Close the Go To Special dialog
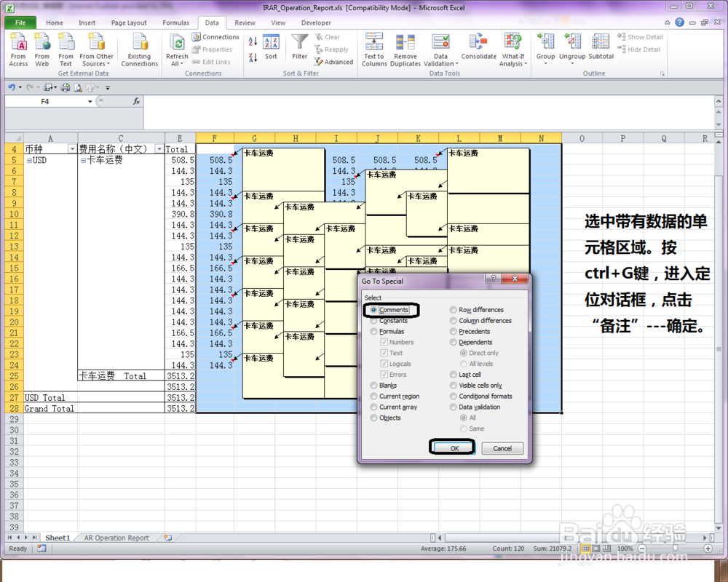728x582 pixels. coord(515,279)
